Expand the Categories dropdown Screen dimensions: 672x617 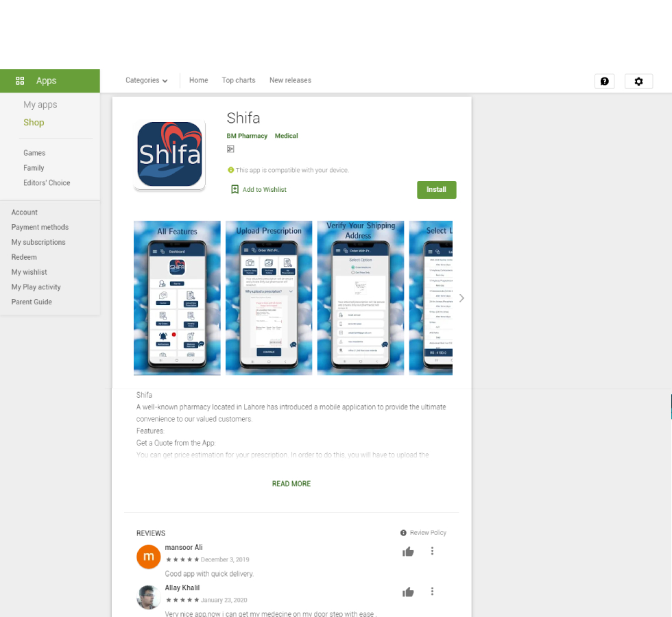146,80
